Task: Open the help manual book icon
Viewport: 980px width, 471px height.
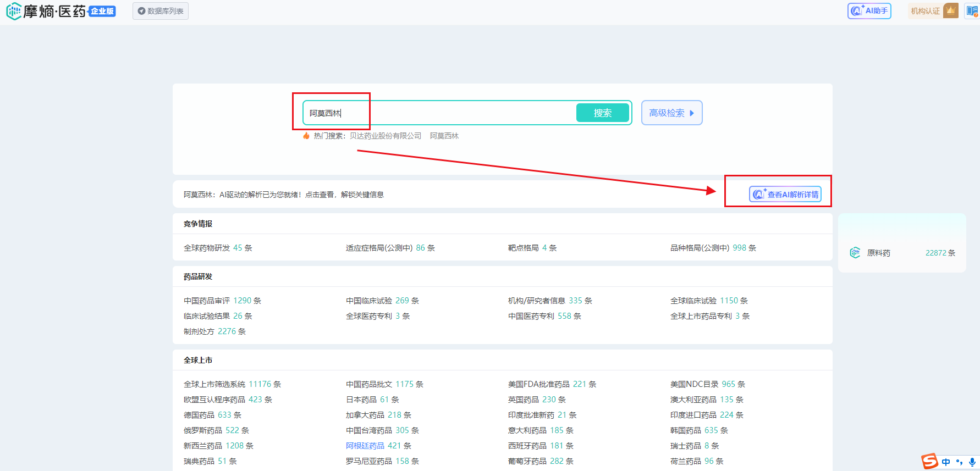Action: (x=972, y=11)
